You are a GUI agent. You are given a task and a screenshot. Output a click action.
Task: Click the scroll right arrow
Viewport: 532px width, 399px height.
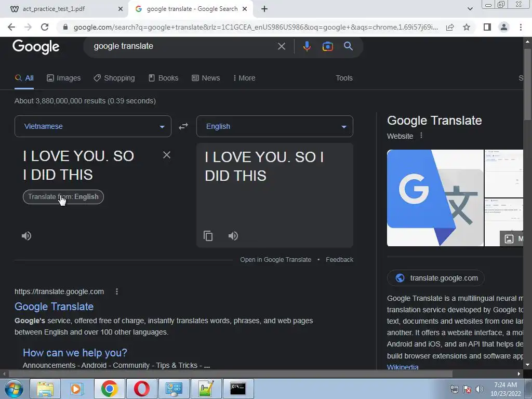[519, 374]
